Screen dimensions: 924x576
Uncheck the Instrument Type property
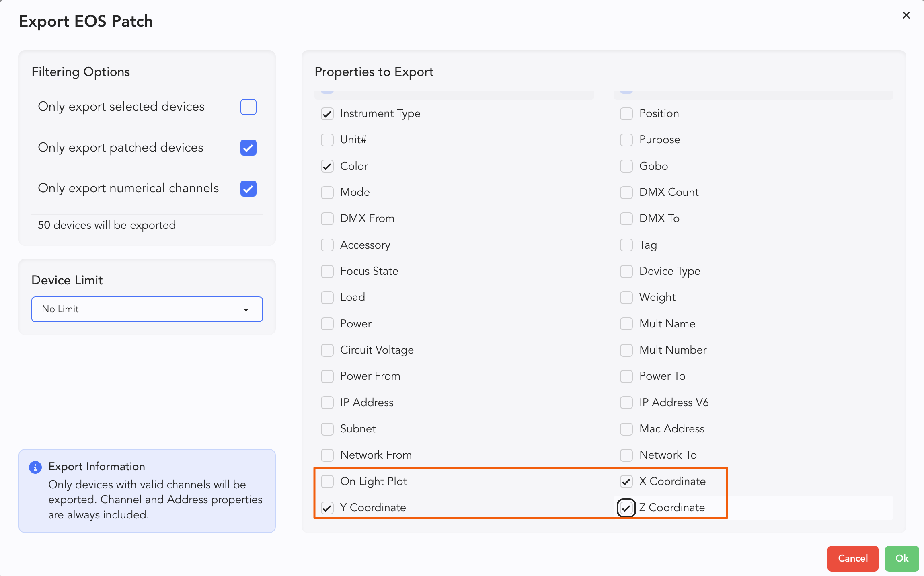point(327,114)
